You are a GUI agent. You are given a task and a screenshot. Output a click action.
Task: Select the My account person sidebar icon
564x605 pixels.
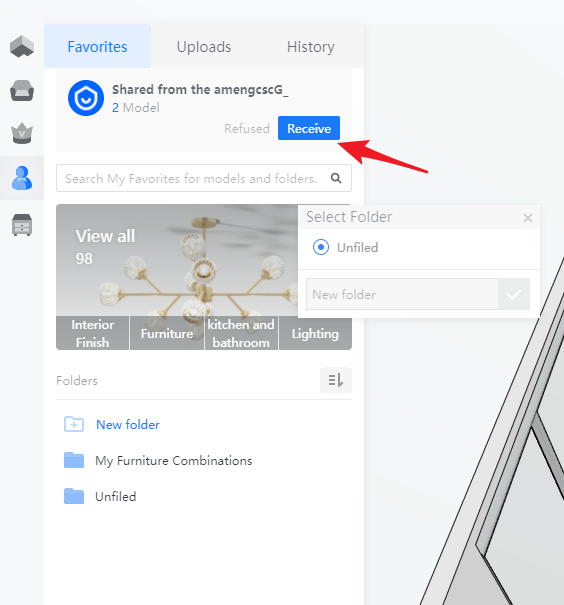[x=22, y=178]
